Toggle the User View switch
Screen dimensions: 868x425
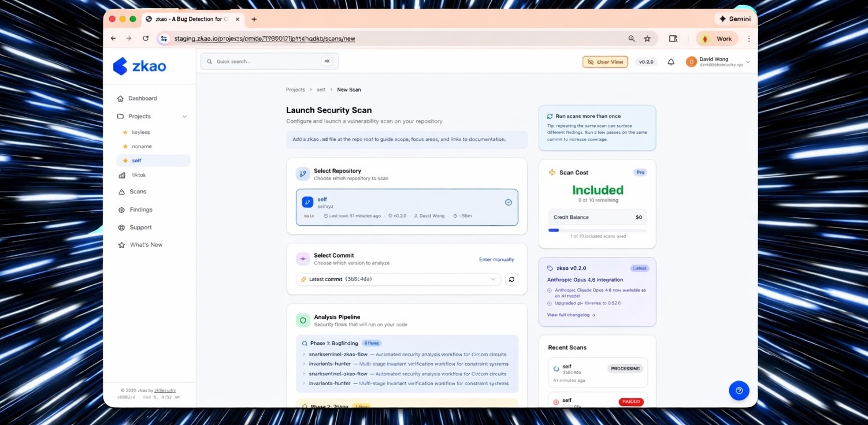[x=604, y=62]
